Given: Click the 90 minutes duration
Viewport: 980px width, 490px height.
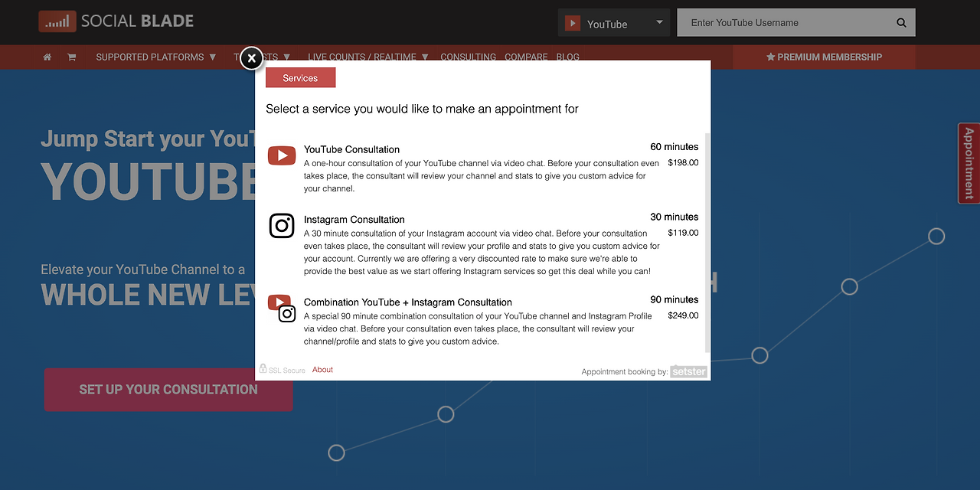Looking at the screenshot, I should pos(675,300).
